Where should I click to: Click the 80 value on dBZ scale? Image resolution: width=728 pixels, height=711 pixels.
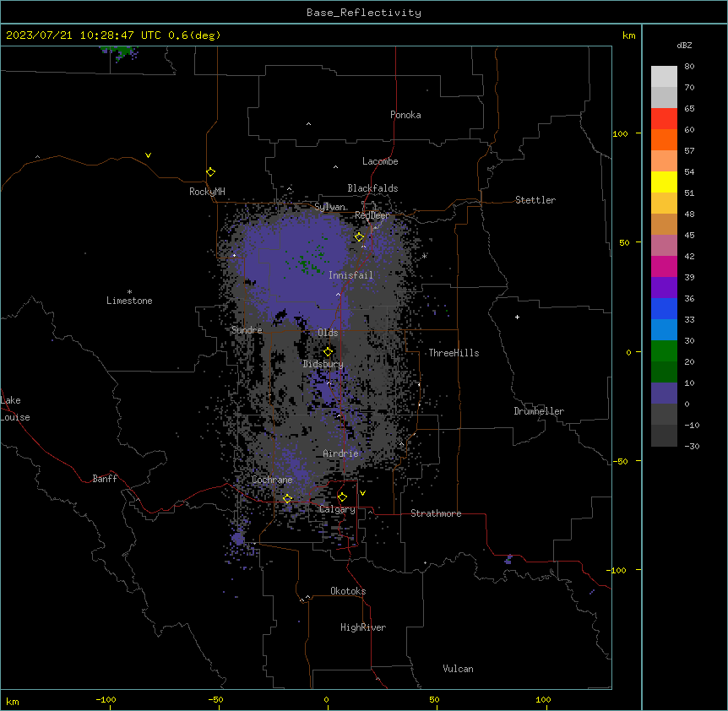point(689,67)
